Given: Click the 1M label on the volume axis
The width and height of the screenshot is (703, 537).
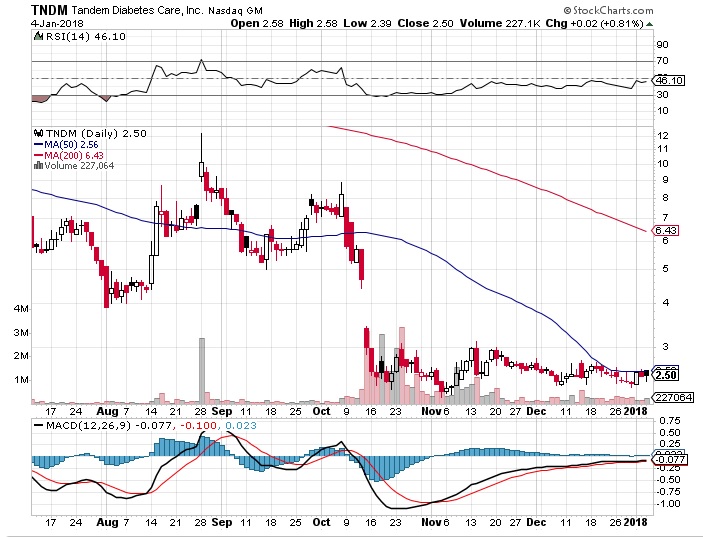Looking at the screenshot, I should point(22,380).
